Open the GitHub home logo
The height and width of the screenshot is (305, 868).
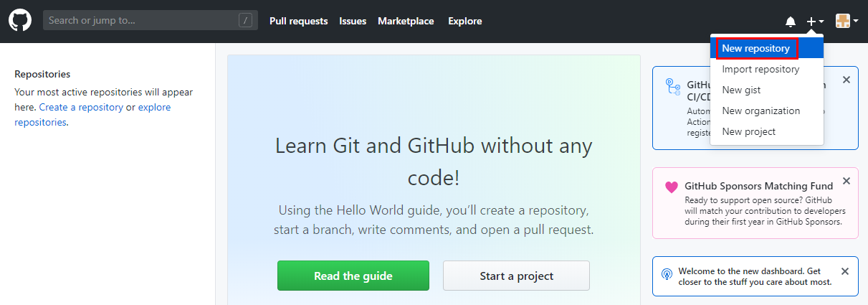(20, 21)
